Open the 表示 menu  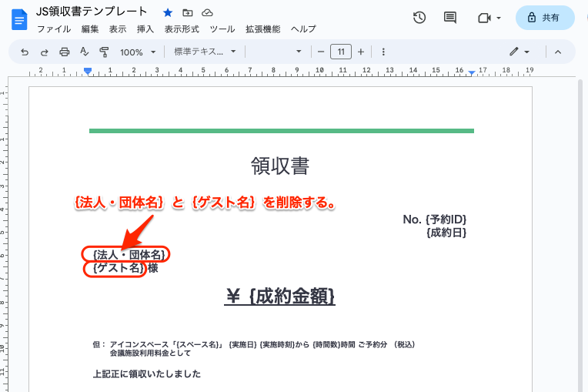[x=118, y=29]
